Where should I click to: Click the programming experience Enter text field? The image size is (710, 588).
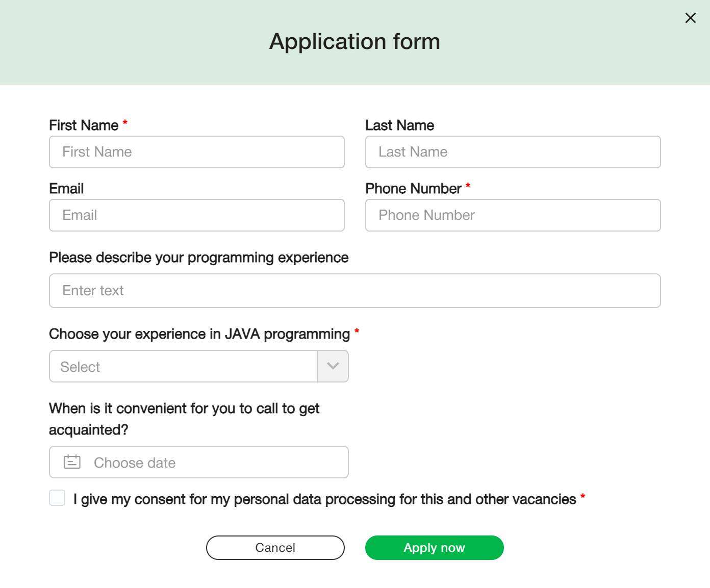(355, 291)
